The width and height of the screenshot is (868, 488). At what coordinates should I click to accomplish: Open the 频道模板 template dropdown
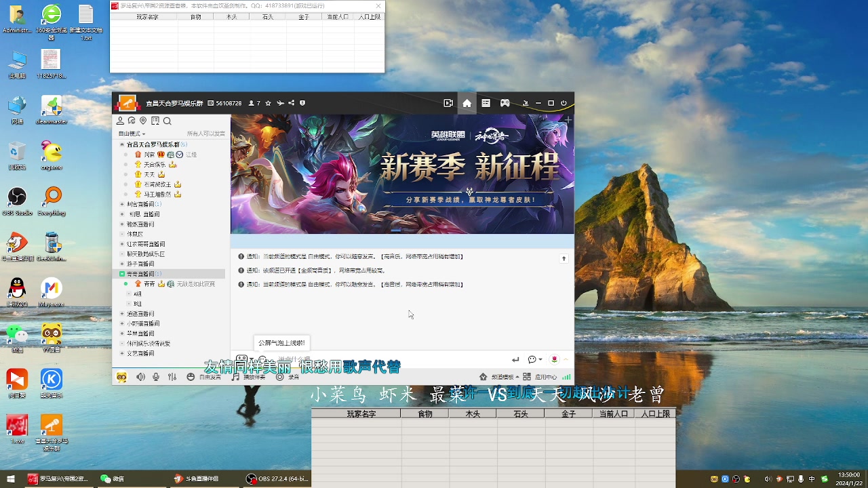499,377
